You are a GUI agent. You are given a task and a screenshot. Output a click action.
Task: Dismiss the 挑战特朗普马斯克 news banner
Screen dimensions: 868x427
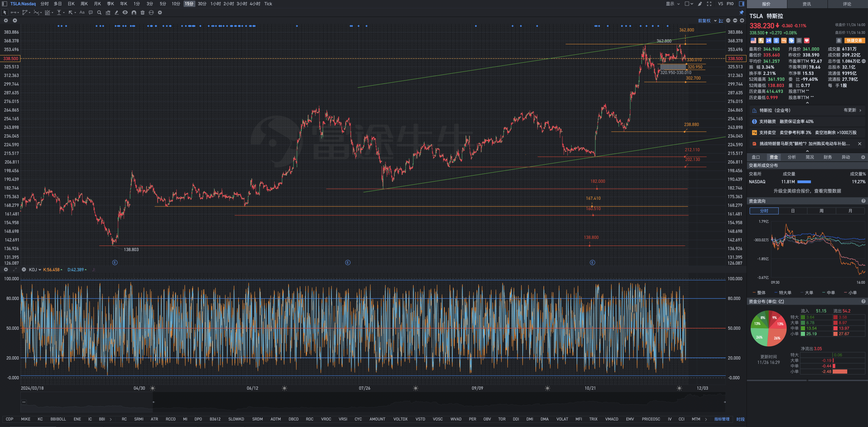(860, 144)
